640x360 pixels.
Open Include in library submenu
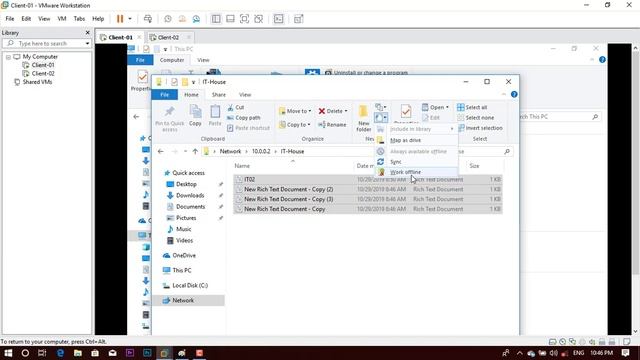[x=416, y=129]
